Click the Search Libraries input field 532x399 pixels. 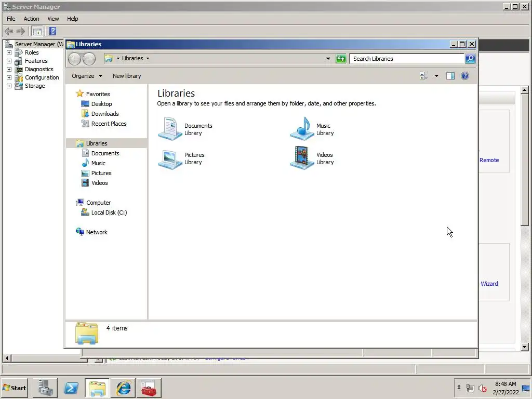[x=407, y=59]
